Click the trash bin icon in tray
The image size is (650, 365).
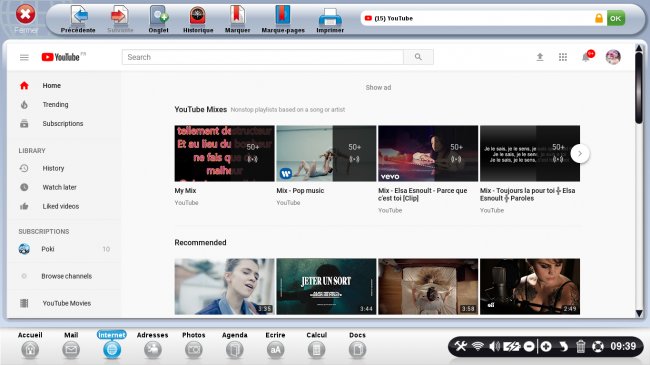click(x=580, y=346)
